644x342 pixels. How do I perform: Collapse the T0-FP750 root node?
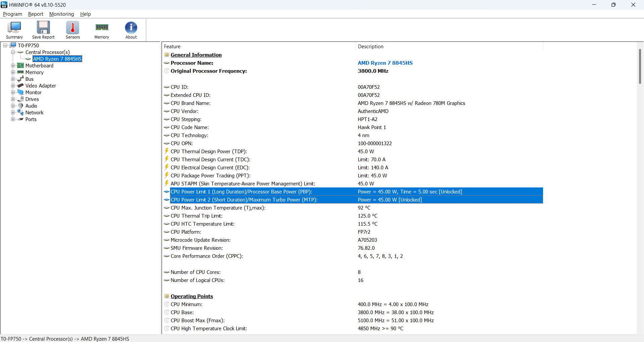tap(5, 45)
